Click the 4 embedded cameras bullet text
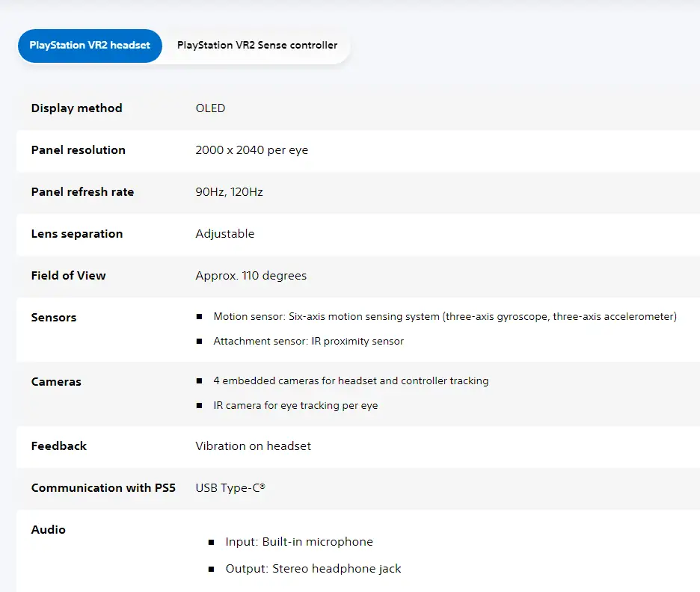Image resolution: width=700 pixels, height=592 pixels. click(350, 381)
